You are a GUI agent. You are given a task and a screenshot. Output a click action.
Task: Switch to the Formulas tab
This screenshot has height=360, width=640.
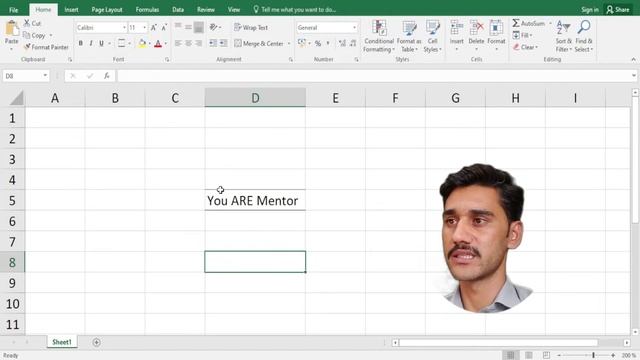pos(147,9)
